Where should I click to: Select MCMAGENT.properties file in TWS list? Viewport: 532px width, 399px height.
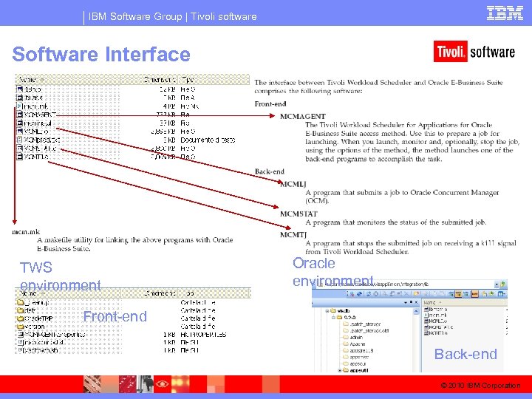point(51,335)
